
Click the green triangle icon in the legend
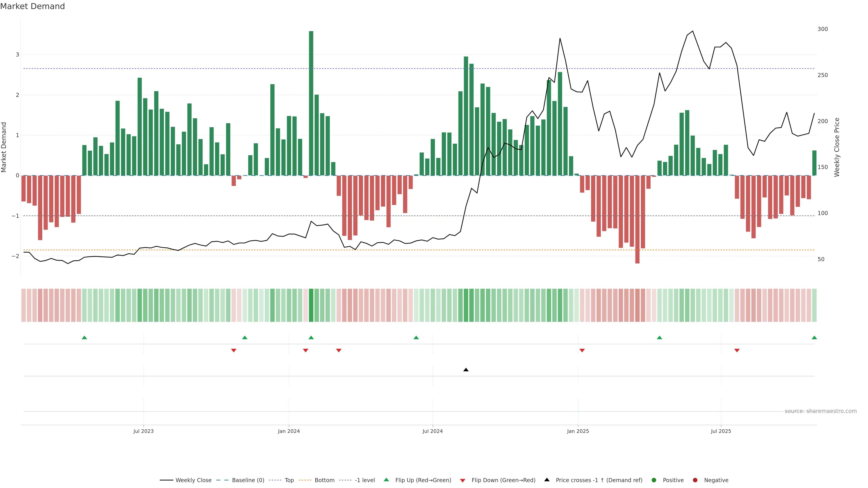tap(386, 480)
